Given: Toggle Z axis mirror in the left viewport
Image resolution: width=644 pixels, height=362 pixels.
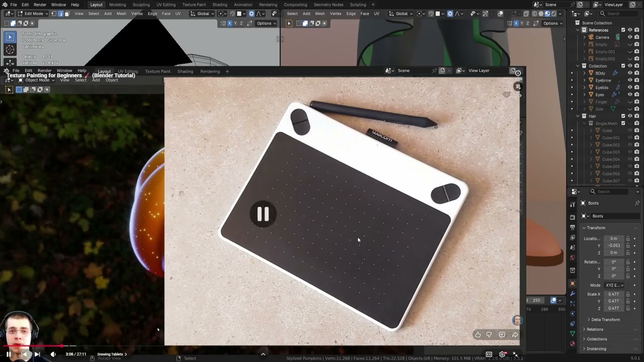Looking at the screenshot, I should [241, 23].
